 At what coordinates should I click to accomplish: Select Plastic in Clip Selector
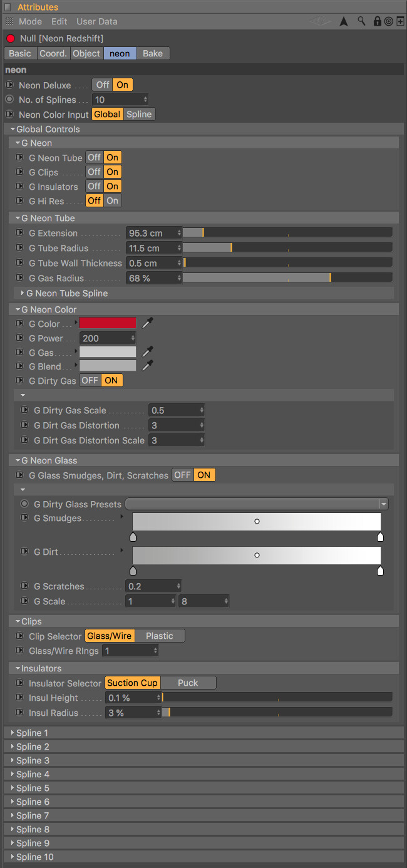(160, 636)
